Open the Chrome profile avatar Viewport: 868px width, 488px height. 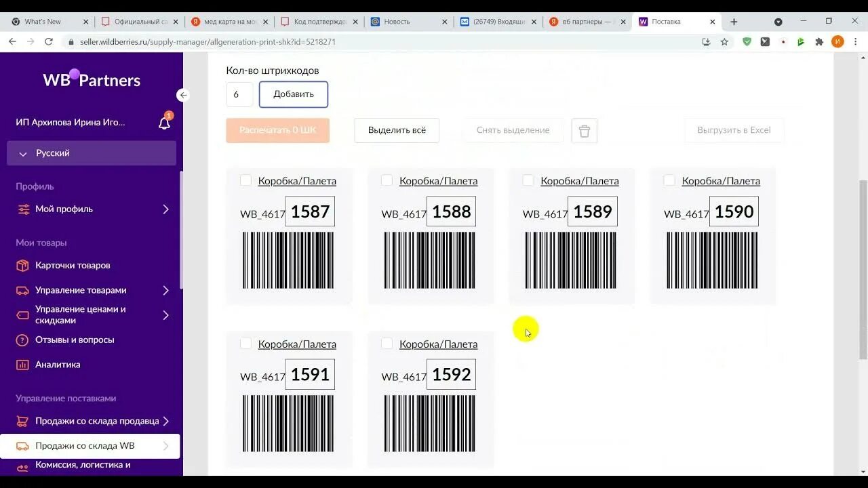click(838, 41)
